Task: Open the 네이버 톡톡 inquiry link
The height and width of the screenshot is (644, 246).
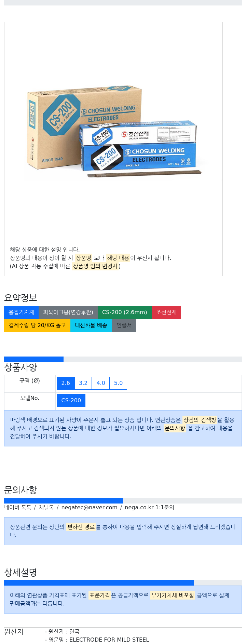Action: point(18,508)
